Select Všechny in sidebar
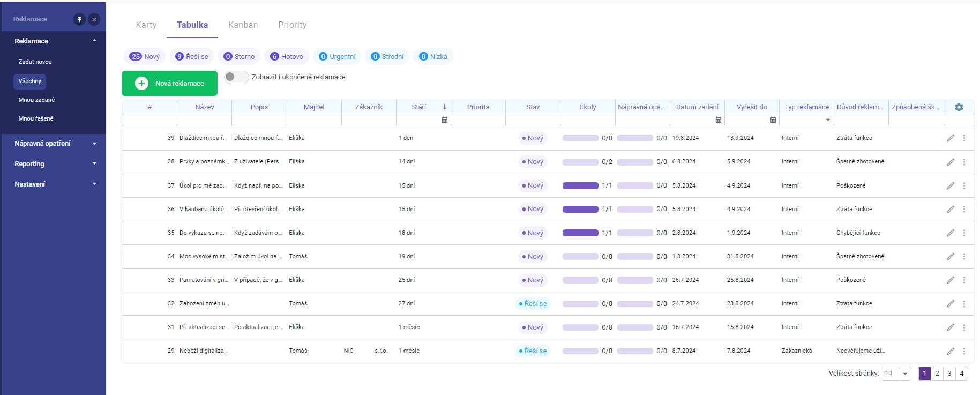980x395 pixels. (x=29, y=81)
